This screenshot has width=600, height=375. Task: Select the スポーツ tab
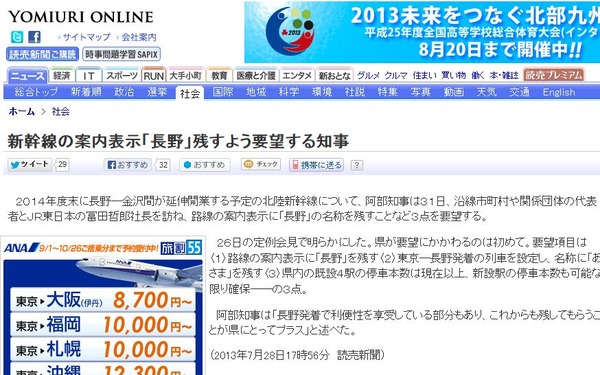122,75
